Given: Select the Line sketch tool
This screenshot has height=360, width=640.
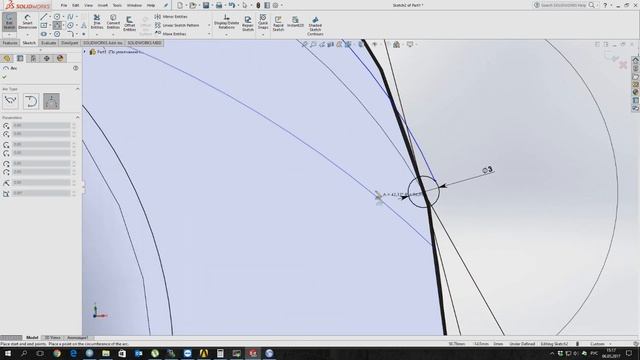Looking at the screenshot, I should [x=43, y=17].
